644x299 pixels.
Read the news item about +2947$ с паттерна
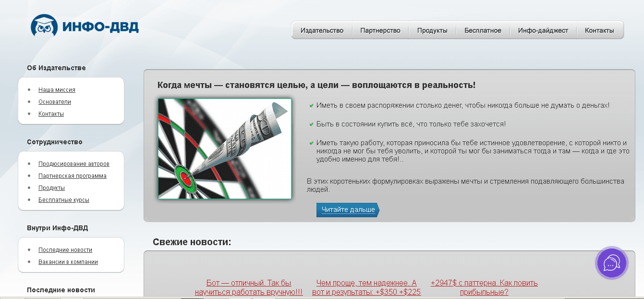click(x=484, y=287)
